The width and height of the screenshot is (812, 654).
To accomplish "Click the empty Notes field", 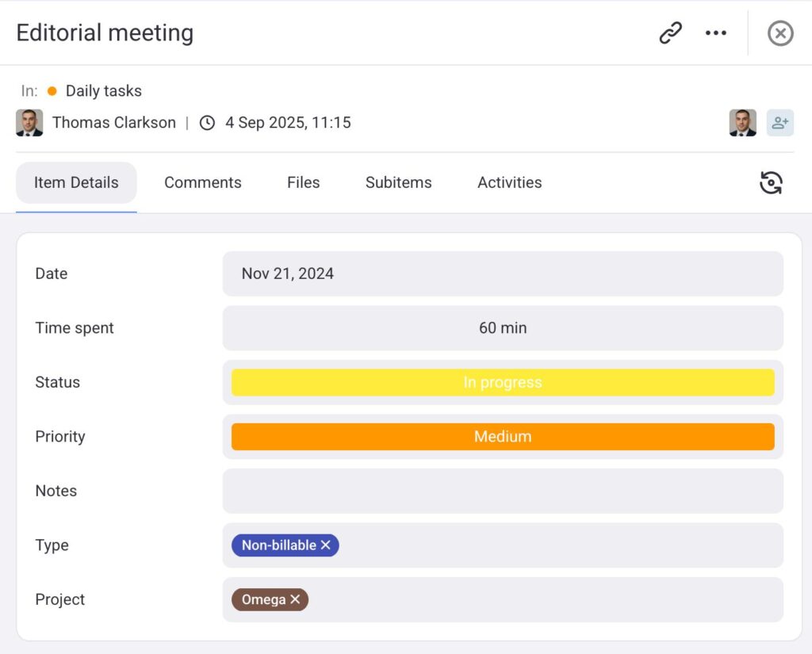I will click(502, 491).
